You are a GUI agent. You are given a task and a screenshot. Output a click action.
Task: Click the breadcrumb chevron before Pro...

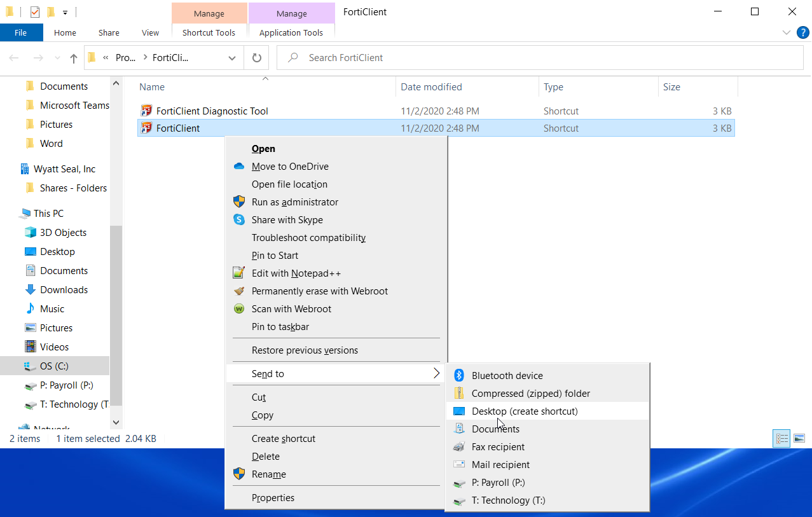106,58
